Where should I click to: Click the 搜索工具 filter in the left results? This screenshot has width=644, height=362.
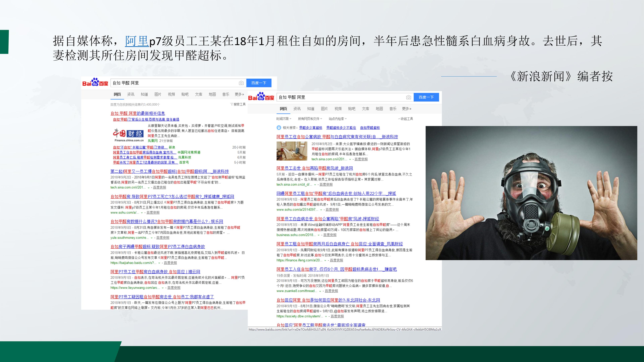(238, 104)
